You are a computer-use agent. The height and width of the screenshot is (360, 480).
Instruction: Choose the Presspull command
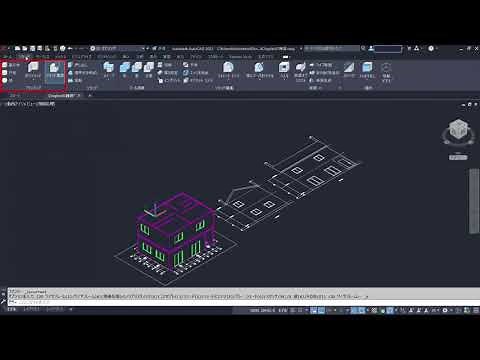coord(82,72)
